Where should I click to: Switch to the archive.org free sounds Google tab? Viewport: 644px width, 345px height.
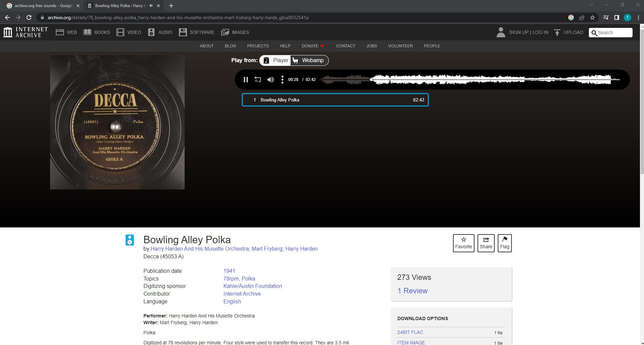point(43,6)
